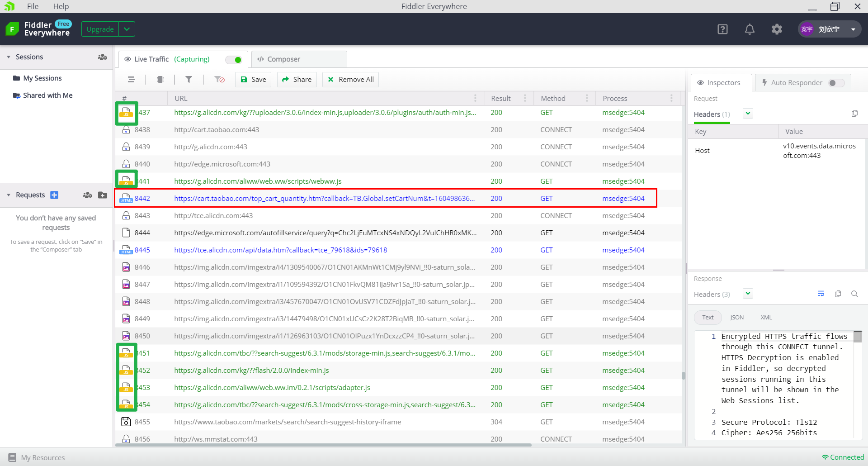The height and width of the screenshot is (466, 868).
Task: Click the sessions list horizontal scrollbar
Action: click(323, 445)
